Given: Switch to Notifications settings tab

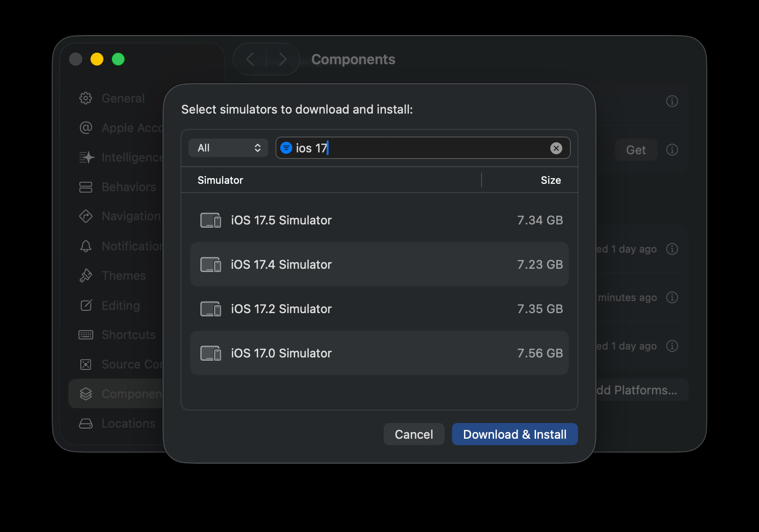Looking at the screenshot, I should pos(131,246).
